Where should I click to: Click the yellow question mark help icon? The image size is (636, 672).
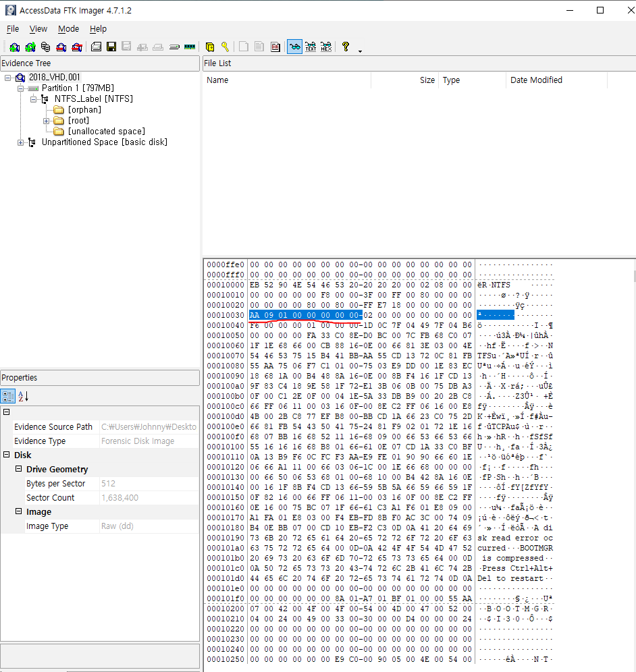click(346, 47)
